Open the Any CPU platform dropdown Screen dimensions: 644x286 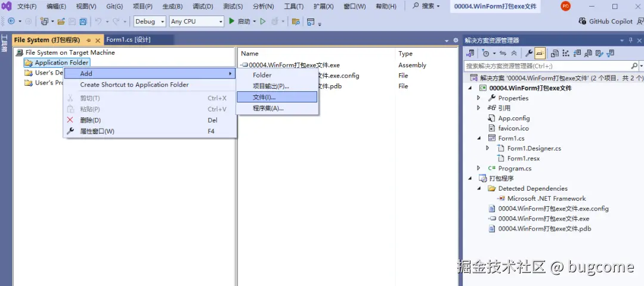197,21
